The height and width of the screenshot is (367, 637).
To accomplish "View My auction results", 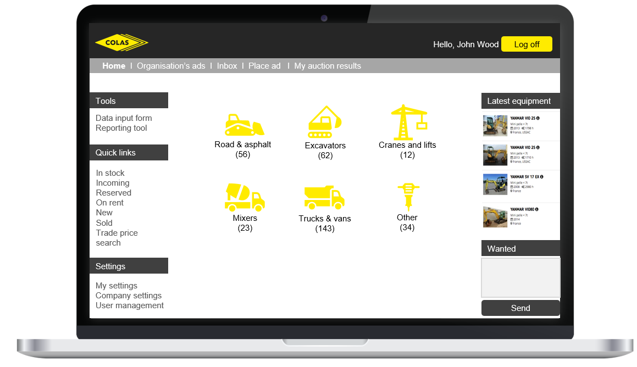I will click(x=327, y=66).
